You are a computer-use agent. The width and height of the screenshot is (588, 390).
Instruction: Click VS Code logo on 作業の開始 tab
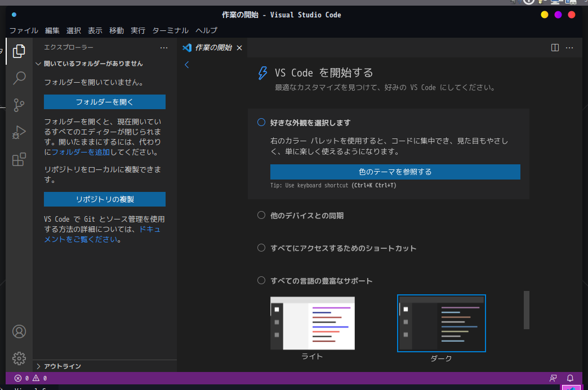click(x=187, y=48)
